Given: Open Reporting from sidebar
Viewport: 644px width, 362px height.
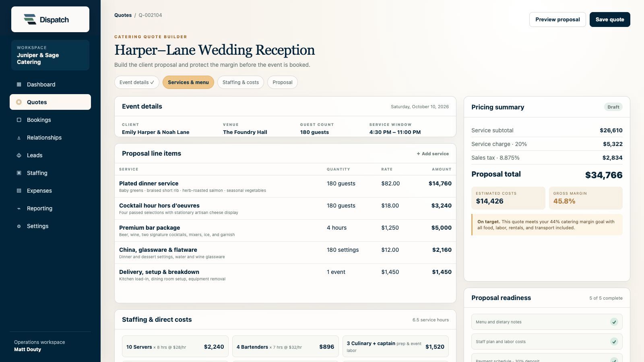Looking at the screenshot, I should pyautogui.click(x=50, y=208).
